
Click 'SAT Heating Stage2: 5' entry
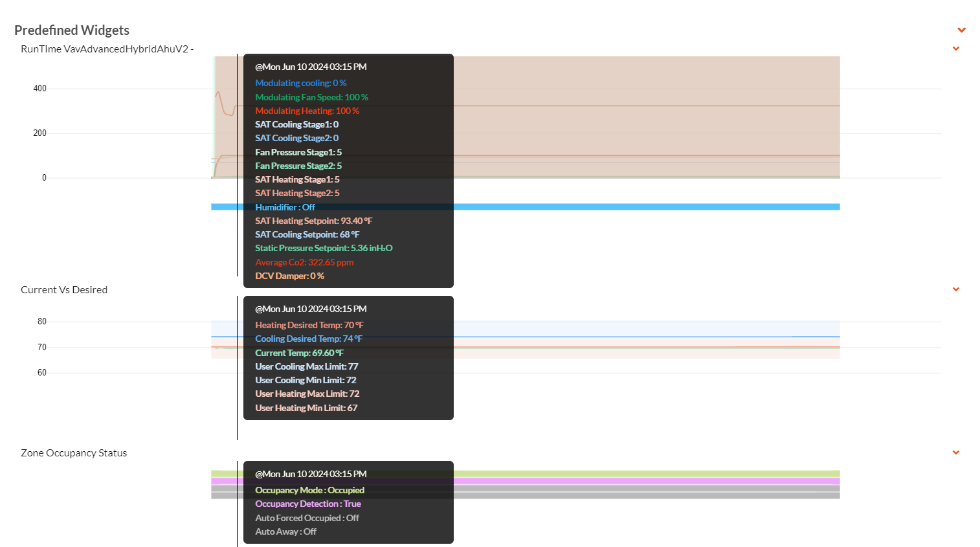[x=297, y=193]
